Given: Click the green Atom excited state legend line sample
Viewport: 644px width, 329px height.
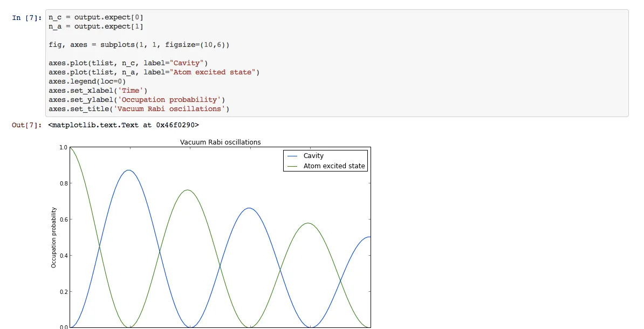Looking at the screenshot, I should 293,166.
